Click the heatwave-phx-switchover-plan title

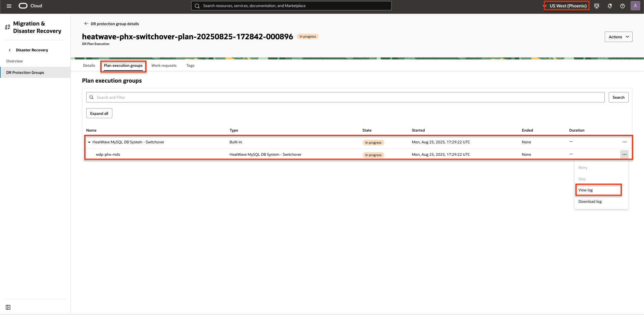click(x=187, y=37)
